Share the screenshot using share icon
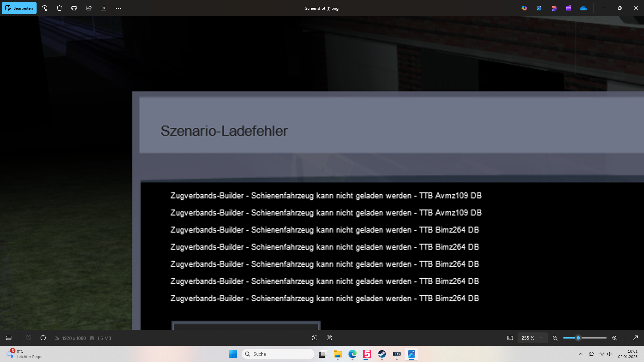The height and width of the screenshot is (362, 644). coord(89,8)
